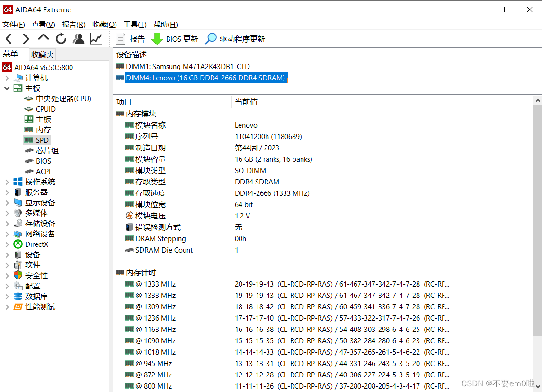Expand the 多媒体 tree node

click(7, 213)
